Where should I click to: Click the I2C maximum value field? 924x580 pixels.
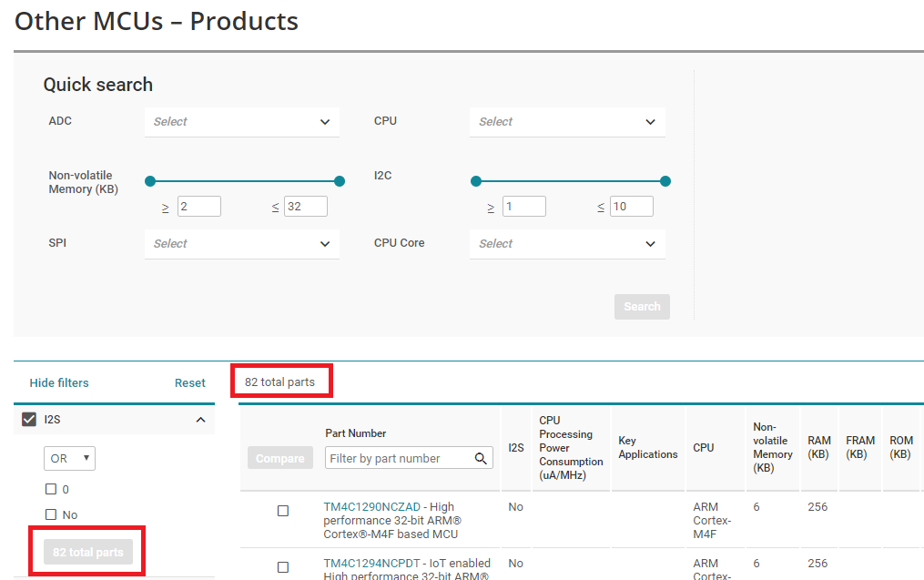click(x=632, y=207)
